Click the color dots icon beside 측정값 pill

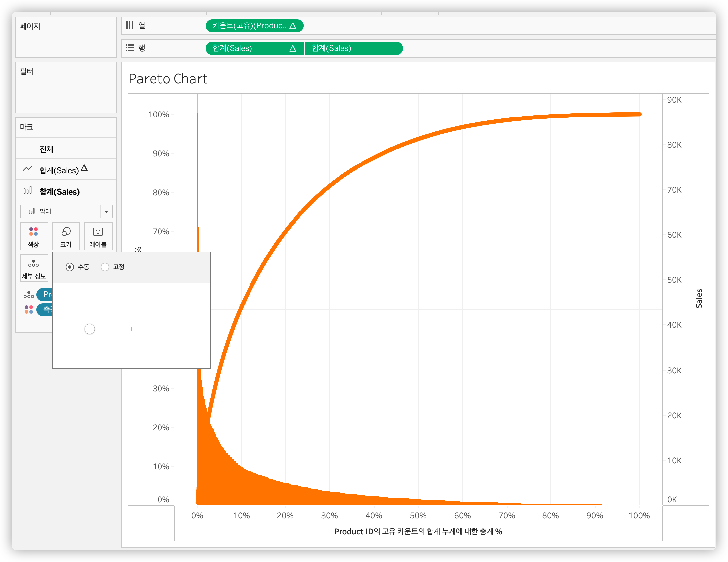click(x=29, y=310)
